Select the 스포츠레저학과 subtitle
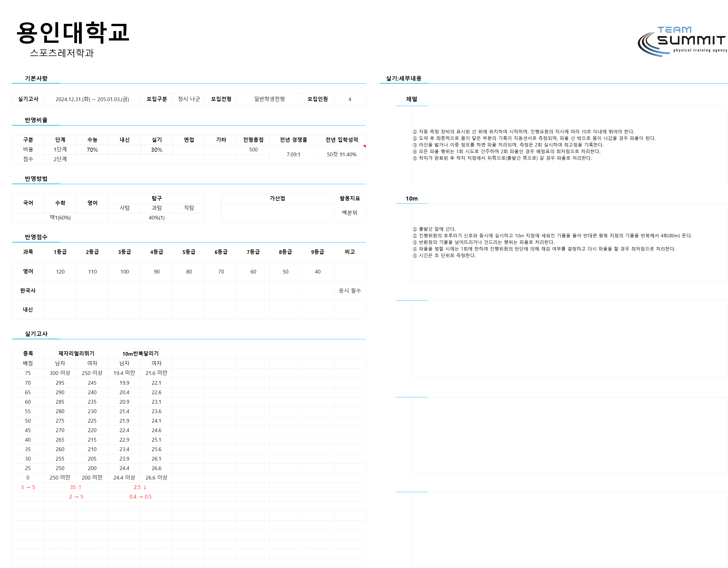This screenshot has height=568, width=728. click(62, 53)
